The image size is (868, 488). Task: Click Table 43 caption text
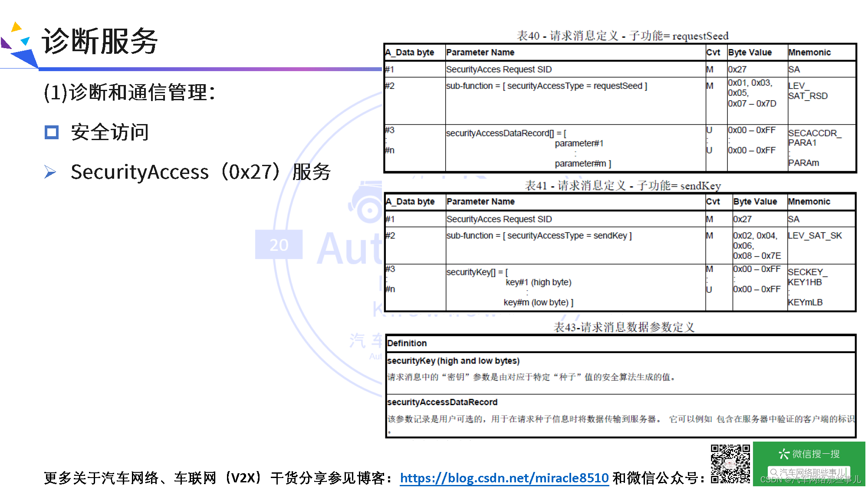(624, 327)
